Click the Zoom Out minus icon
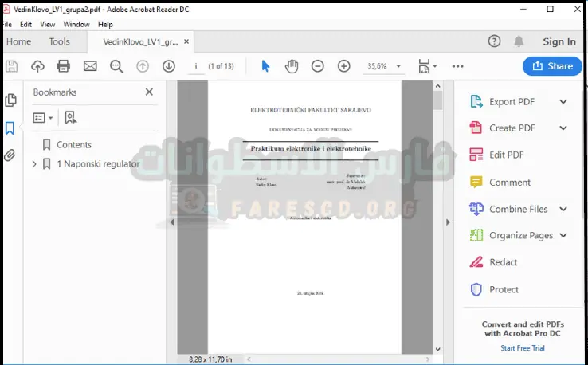This screenshot has width=588, height=365. (317, 66)
